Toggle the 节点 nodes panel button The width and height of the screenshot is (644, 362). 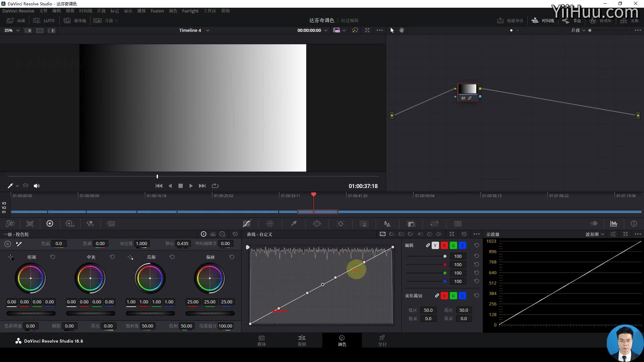click(572, 20)
